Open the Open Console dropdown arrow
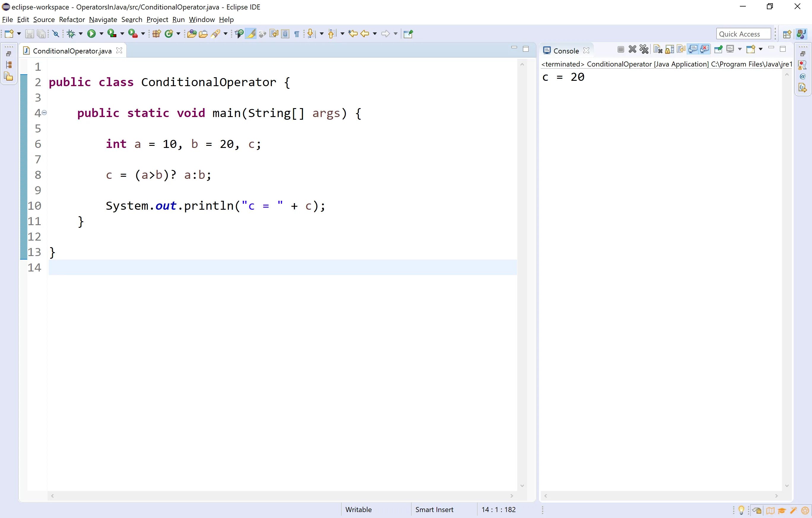The width and height of the screenshot is (812, 518). click(x=760, y=50)
